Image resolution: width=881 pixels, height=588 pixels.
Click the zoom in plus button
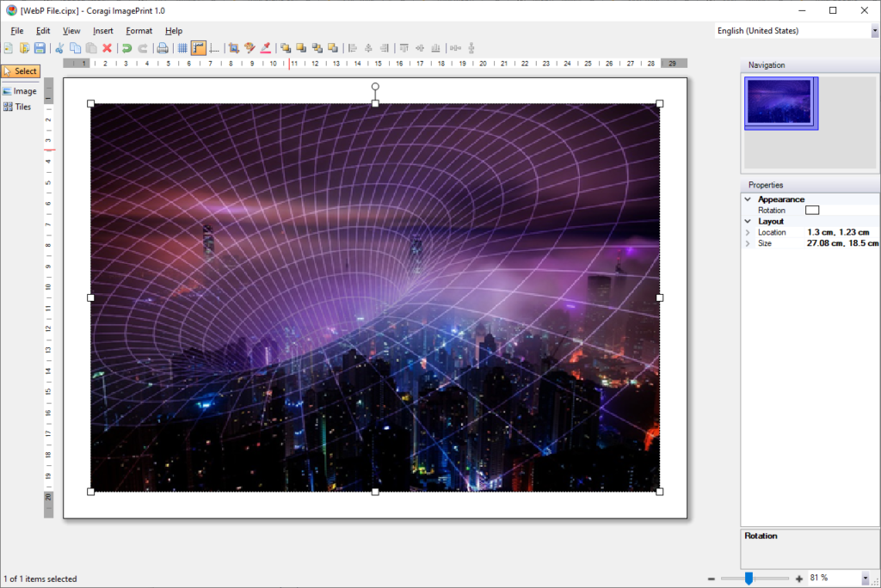click(799, 579)
